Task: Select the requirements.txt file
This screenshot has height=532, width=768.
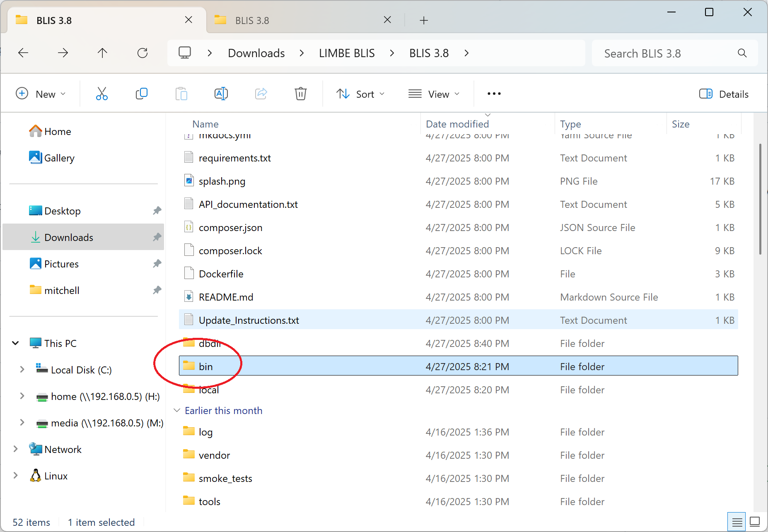Action: pyautogui.click(x=458, y=158)
